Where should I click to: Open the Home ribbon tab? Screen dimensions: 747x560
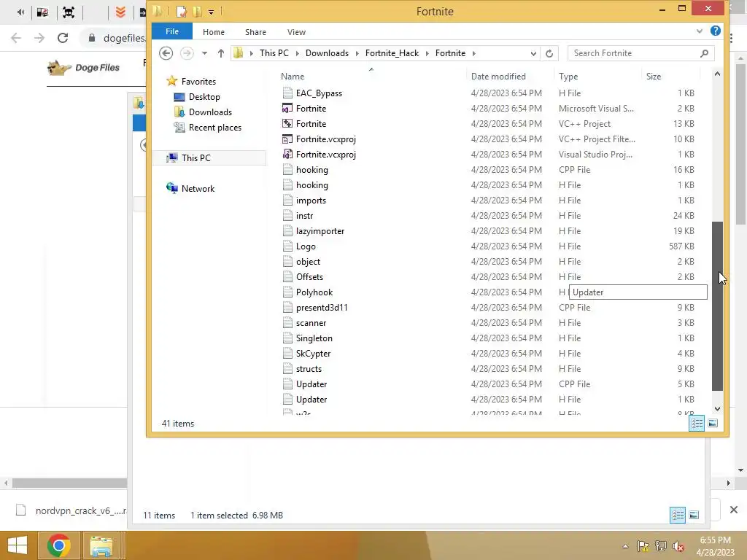[x=214, y=32]
